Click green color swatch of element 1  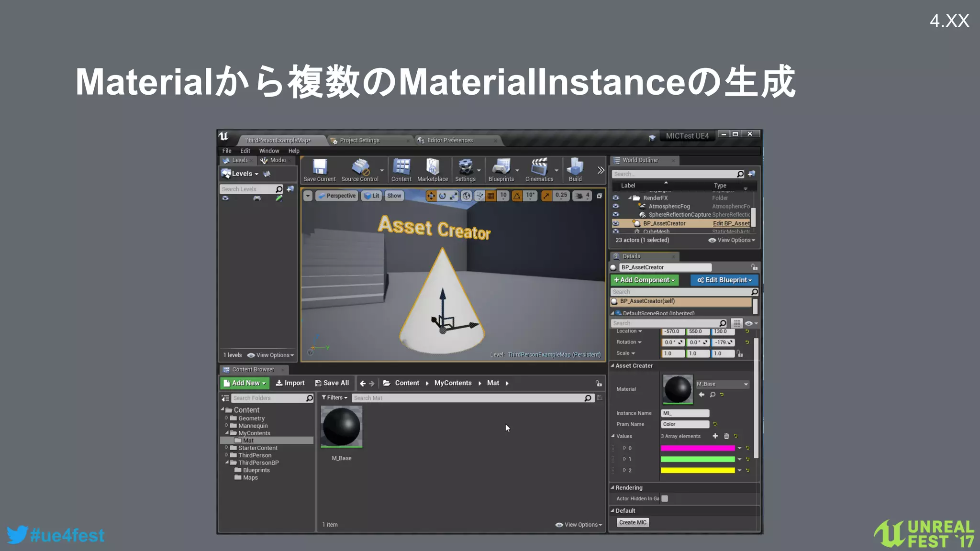click(x=698, y=459)
